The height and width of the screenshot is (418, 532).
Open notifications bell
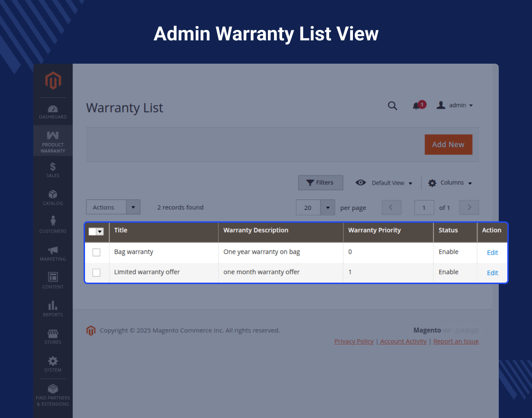pos(419,105)
